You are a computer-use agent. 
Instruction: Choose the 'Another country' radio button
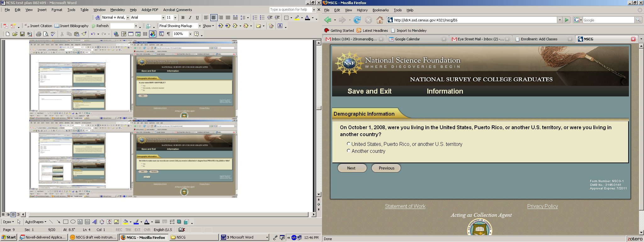(348, 151)
